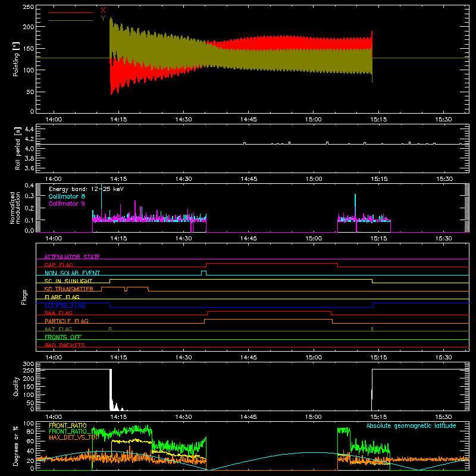Click 14:00 tick under the pointing plot
This screenshot has width=476, height=476.
(54, 120)
